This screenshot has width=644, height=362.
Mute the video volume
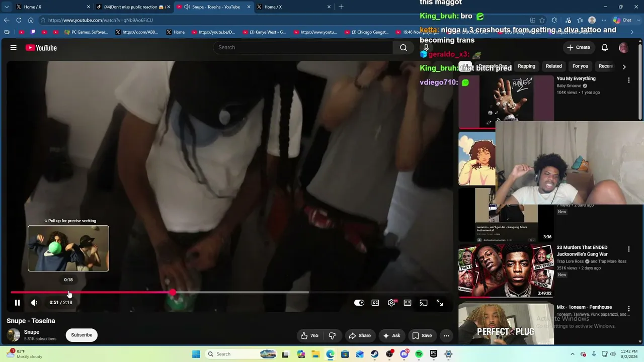point(34,303)
